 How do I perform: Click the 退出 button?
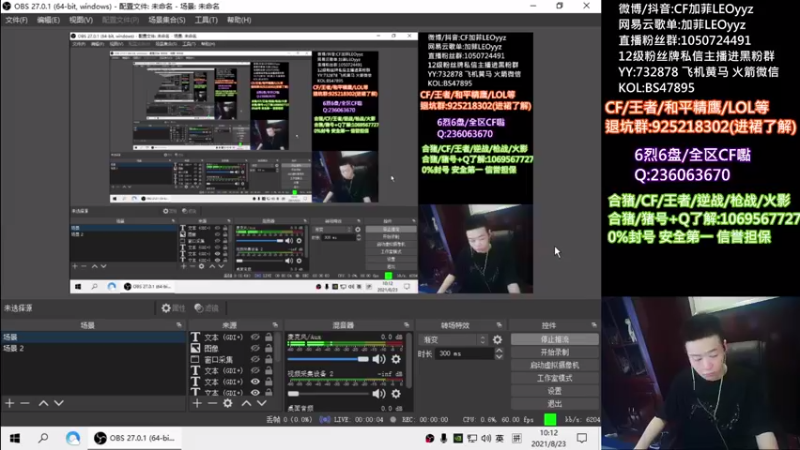pyautogui.click(x=555, y=404)
